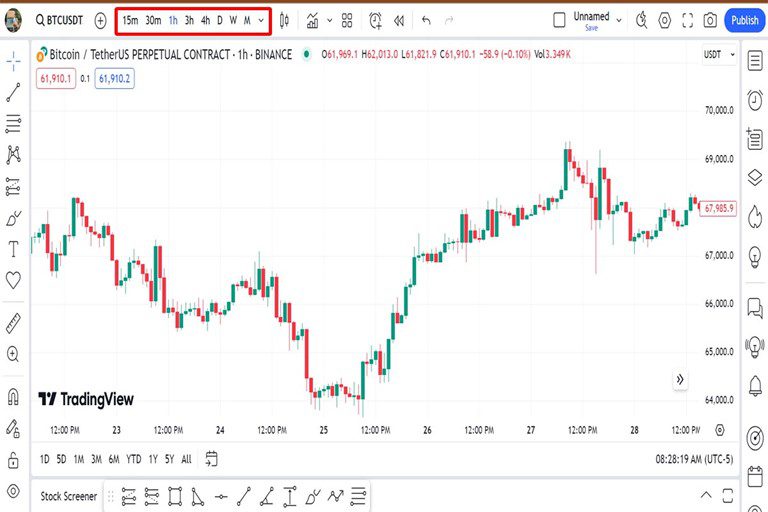Image resolution: width=768 pixels, height=512 pixels.
Task: Open the candlestick chart style menu
Action: [x=284, y=21]
